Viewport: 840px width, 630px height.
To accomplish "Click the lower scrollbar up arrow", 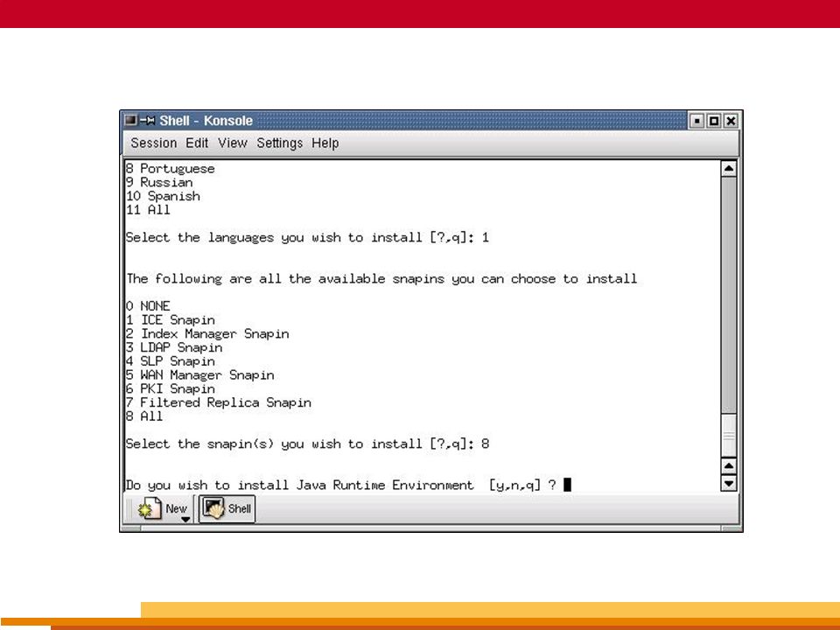I will click(x=729, y=465).
